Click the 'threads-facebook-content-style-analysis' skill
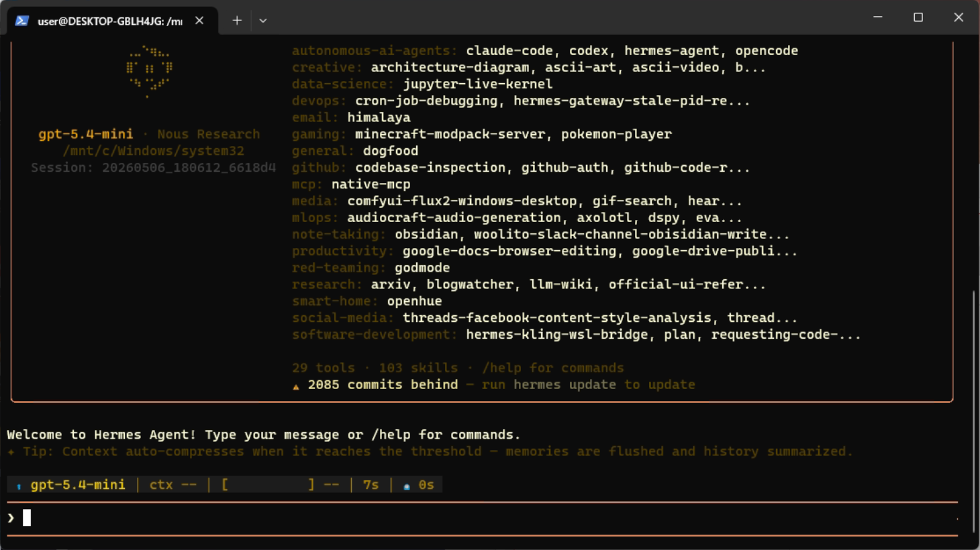This screenshot has height=550, width=980. pos(556,318)
